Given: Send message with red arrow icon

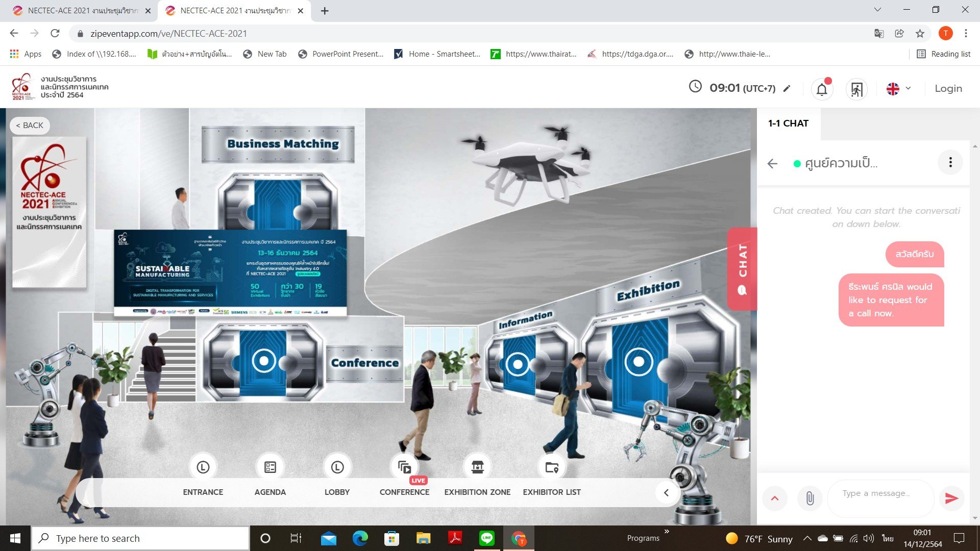Looking at the screenshot, I should (951, 498).
